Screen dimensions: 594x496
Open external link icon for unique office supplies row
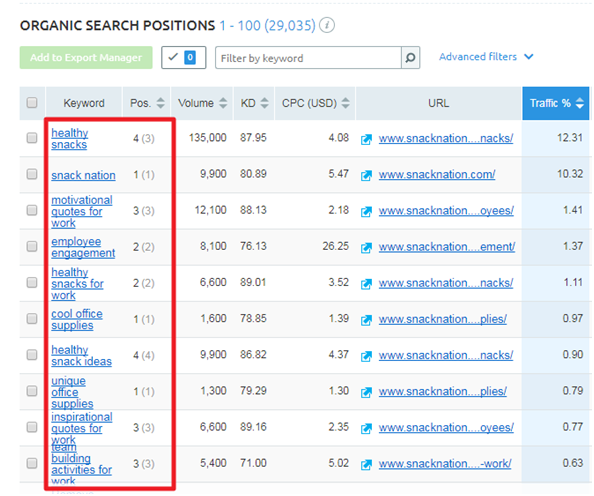point(366,392)
